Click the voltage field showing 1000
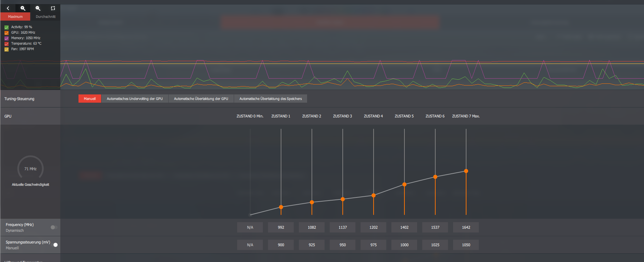 [404, 245]
